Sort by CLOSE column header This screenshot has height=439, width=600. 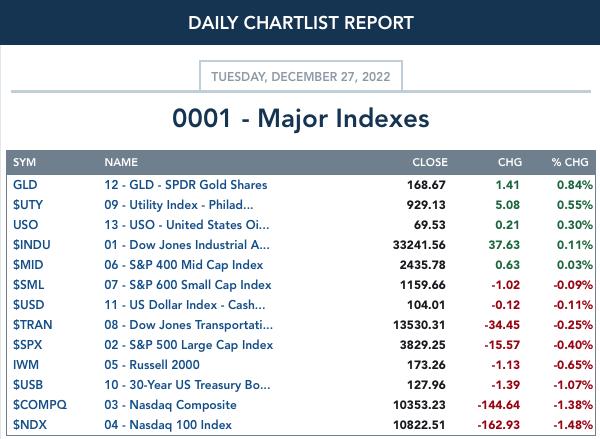point(430,162)
